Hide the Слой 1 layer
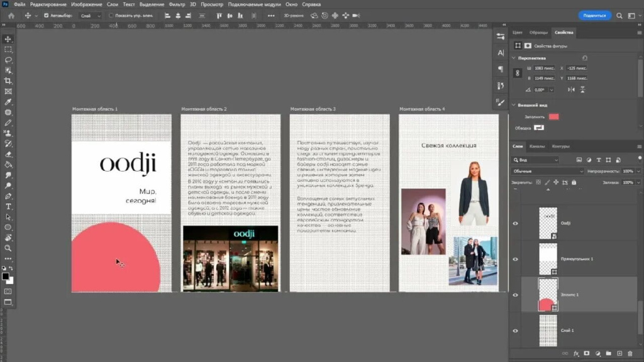Viewport: 644px width, 362px height. 515,331
